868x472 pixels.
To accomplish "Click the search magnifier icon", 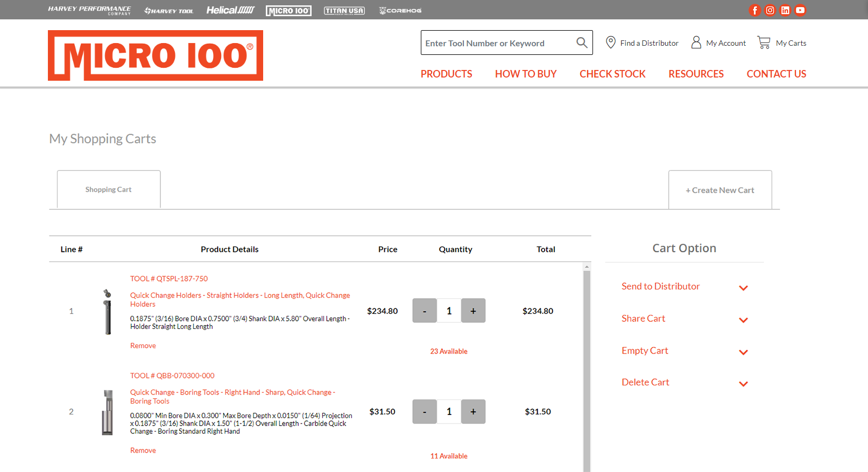I will (582, 43).
